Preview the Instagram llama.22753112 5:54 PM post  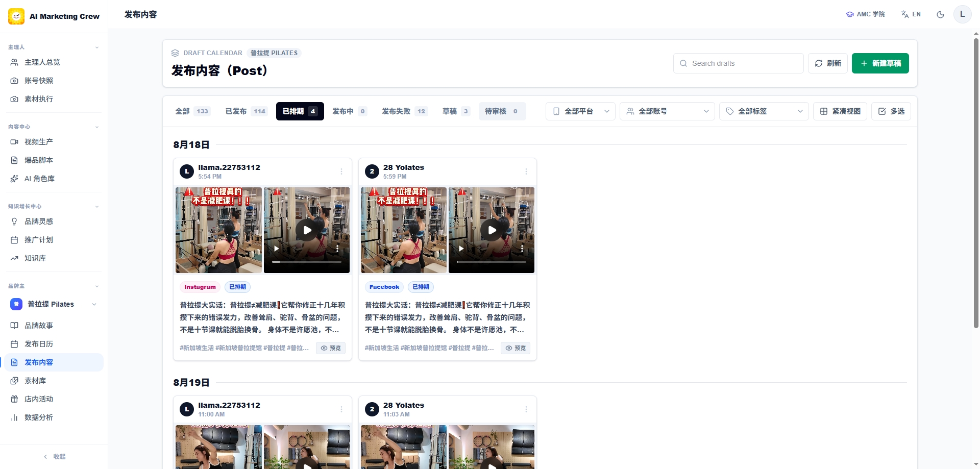tap(331, 348)
